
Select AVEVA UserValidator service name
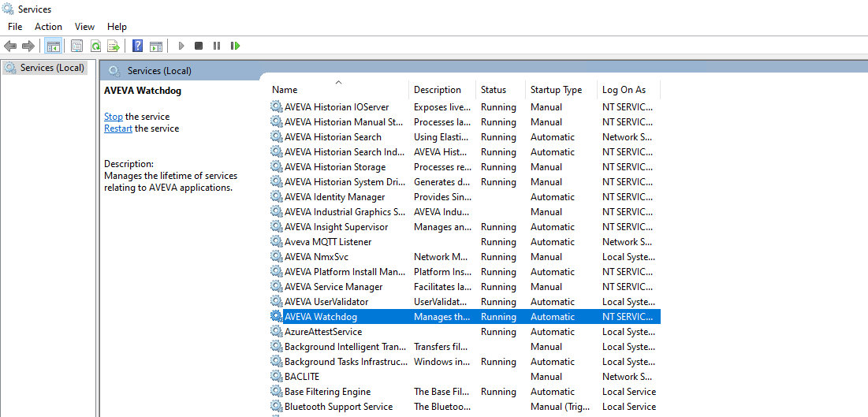point(326,301)
